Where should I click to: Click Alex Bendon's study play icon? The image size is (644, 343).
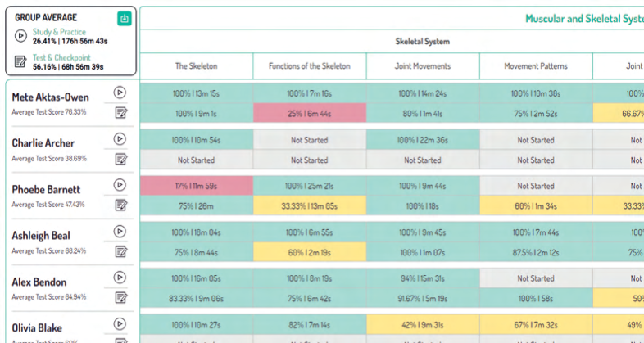point(120,278)
